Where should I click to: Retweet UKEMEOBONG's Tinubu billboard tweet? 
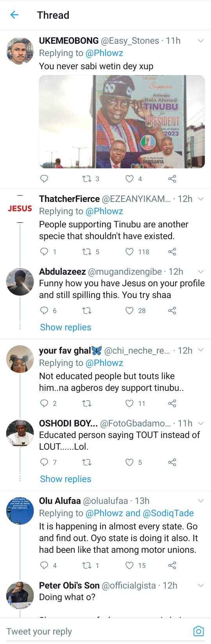(x=87, y=178)
